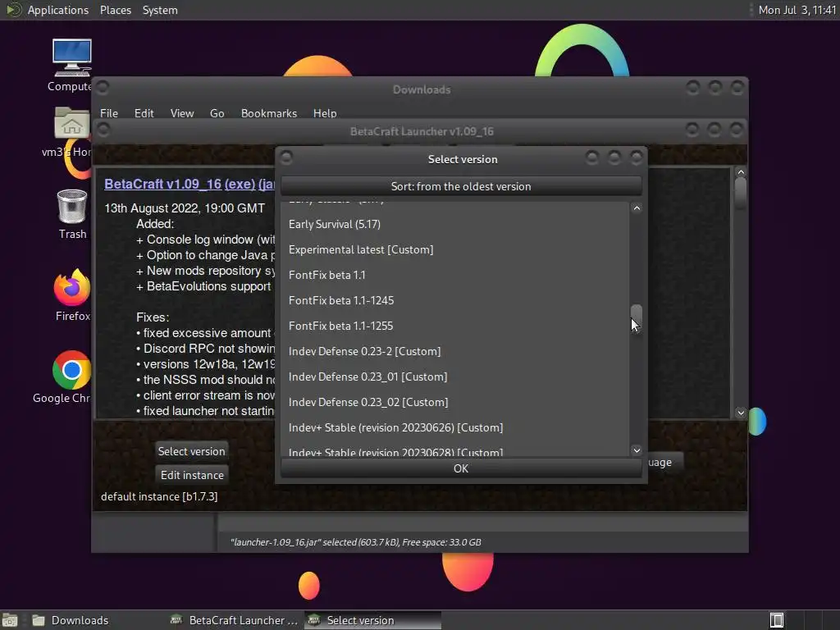Select FontFix beta 1.1-1255 entry

pyautogui.click(x=454, y=326)
